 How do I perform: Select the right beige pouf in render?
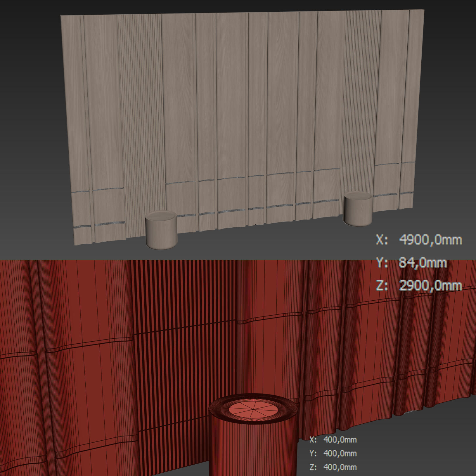point(358,209)
